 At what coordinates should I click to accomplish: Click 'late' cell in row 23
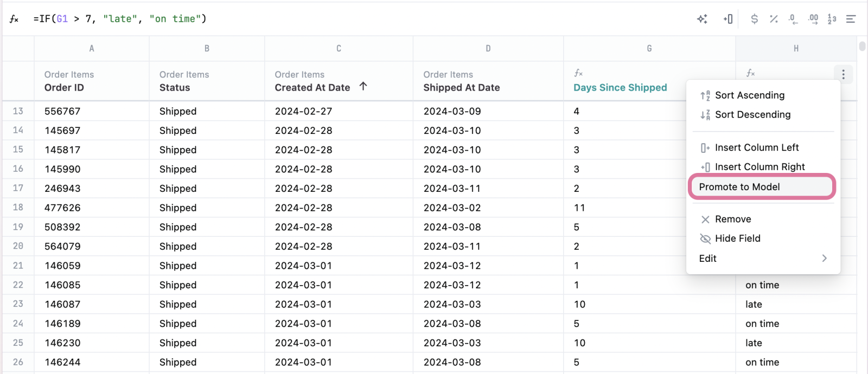tap(796, 304)
